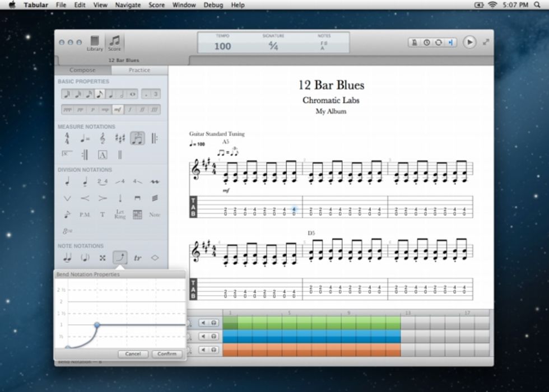The image size is (549, 392).
Task: Click the 'Chromatic Labs' artist text
Action: (331, 100)
